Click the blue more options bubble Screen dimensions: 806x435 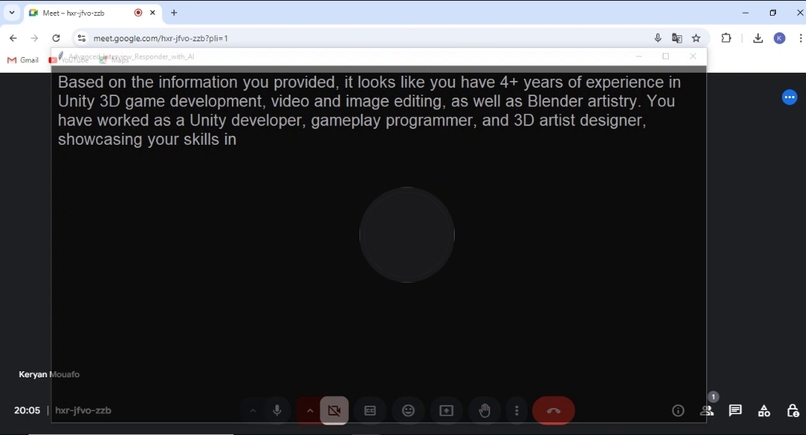790,97
